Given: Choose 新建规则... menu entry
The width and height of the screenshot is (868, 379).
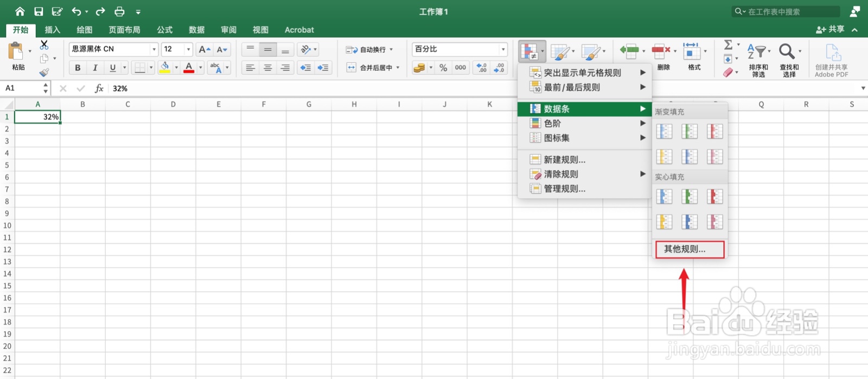Looking at the screenshot, I should click(x=584, y=160).
